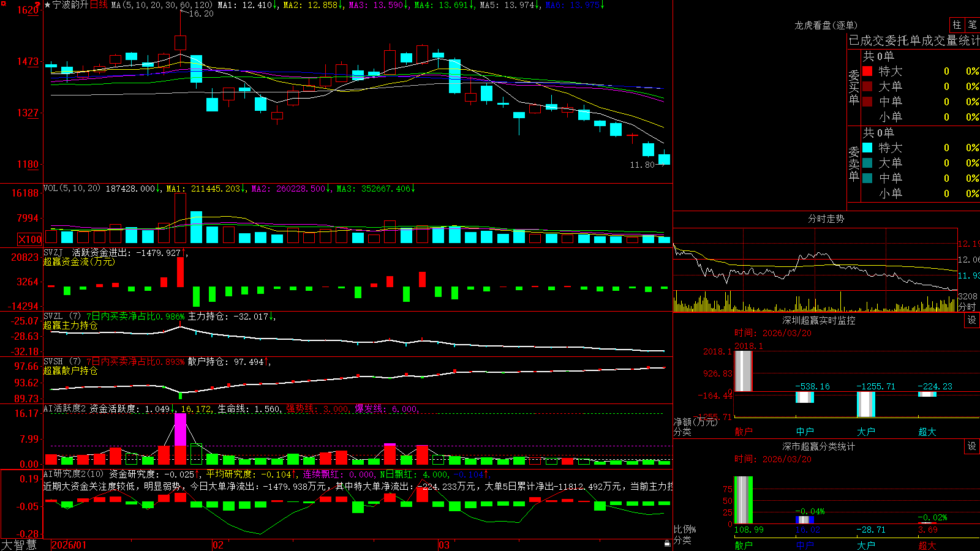Switch order view to 柱 mode
The height and width of the screenshot is (551, 980).
[957, 24]
